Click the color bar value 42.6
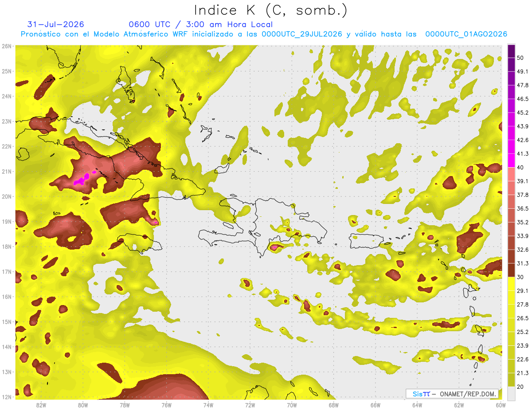The image size is (532, 411). [x=523, y=140]
